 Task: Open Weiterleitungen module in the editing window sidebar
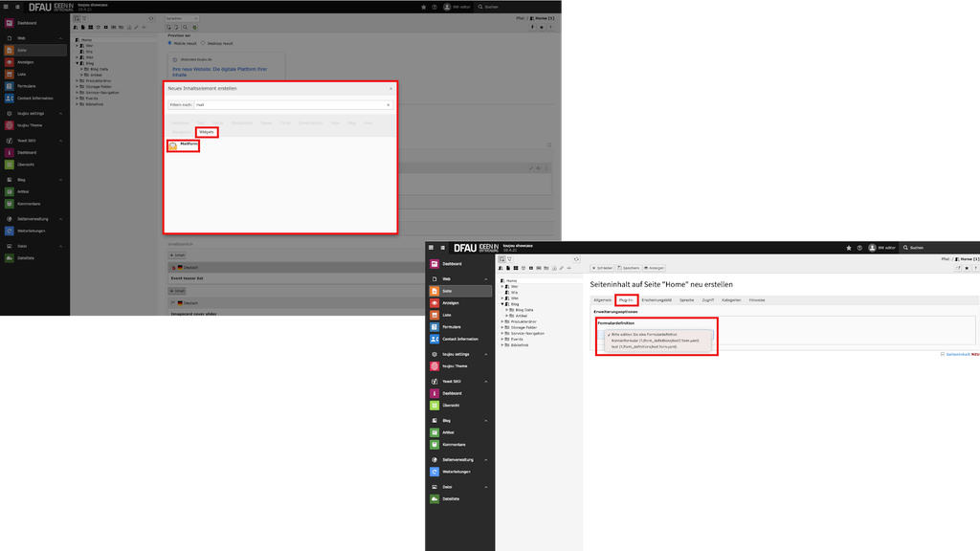coord(457,472)
